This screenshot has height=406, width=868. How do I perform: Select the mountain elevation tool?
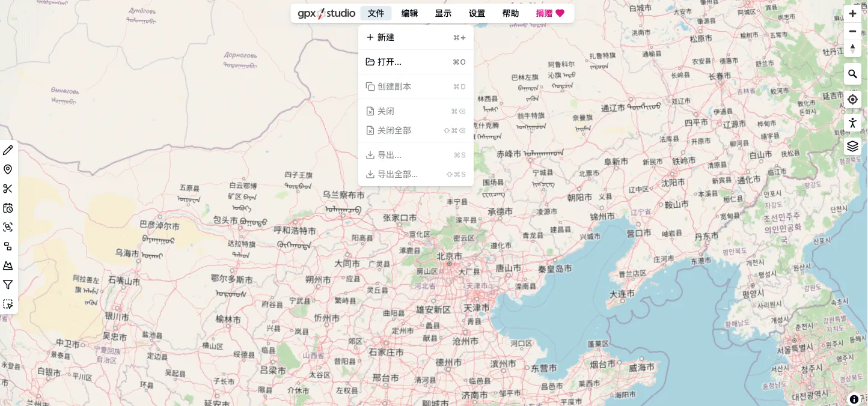tap(8, 265)
